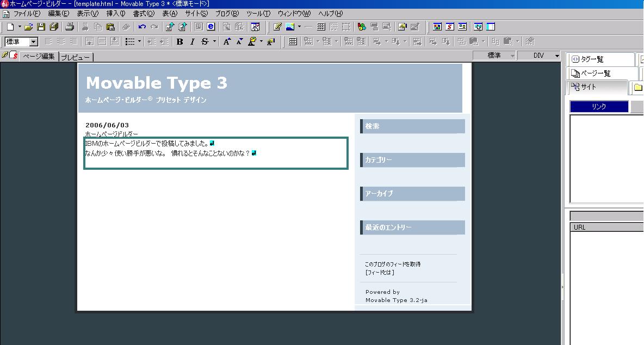
Task: Toggle italic formatting
Action: (192, 41)
